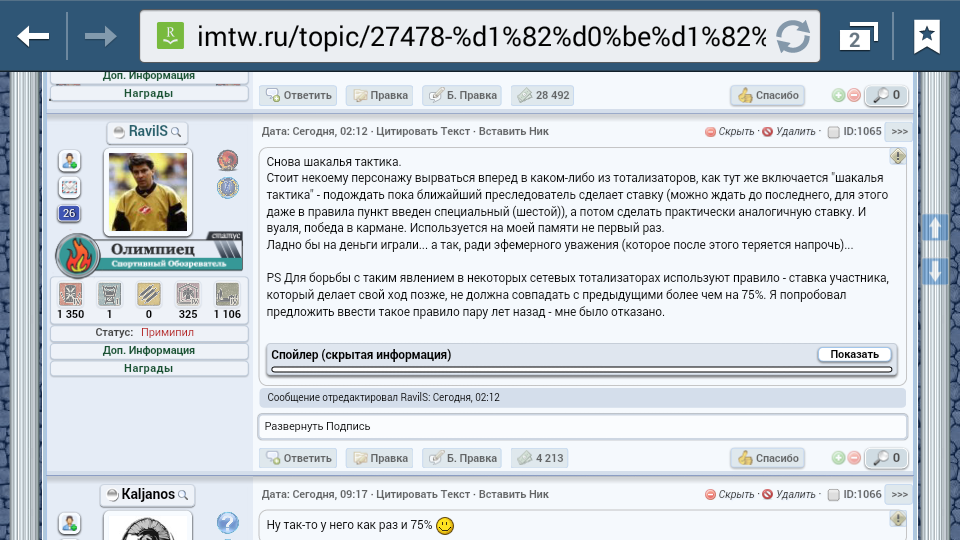Bookmark page with star icon
The height and width of the screenshot is (540, 960).
pyautogui.click(x=926, y=37)
